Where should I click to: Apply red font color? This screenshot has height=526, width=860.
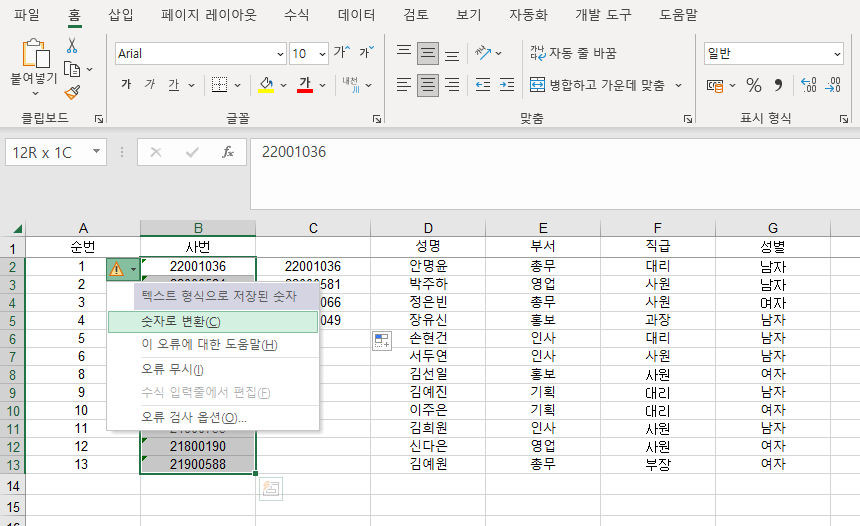tap(305, 84)
